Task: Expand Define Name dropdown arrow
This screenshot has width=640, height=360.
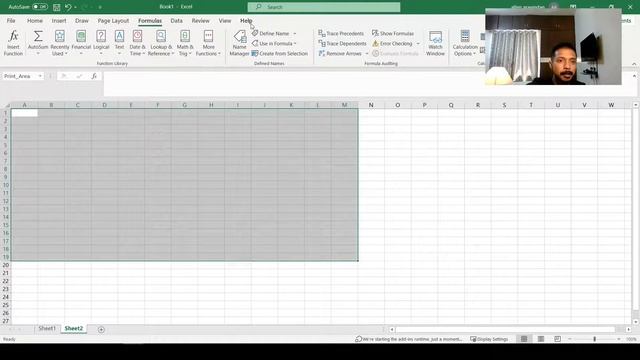Action: (295, 33)
